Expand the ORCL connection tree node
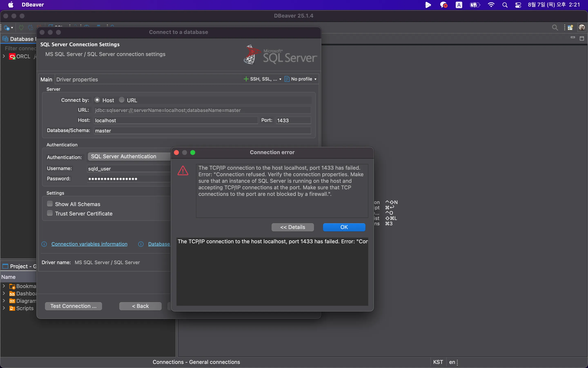588x368 pixels. pyautogui.click(x=4, y=56)
